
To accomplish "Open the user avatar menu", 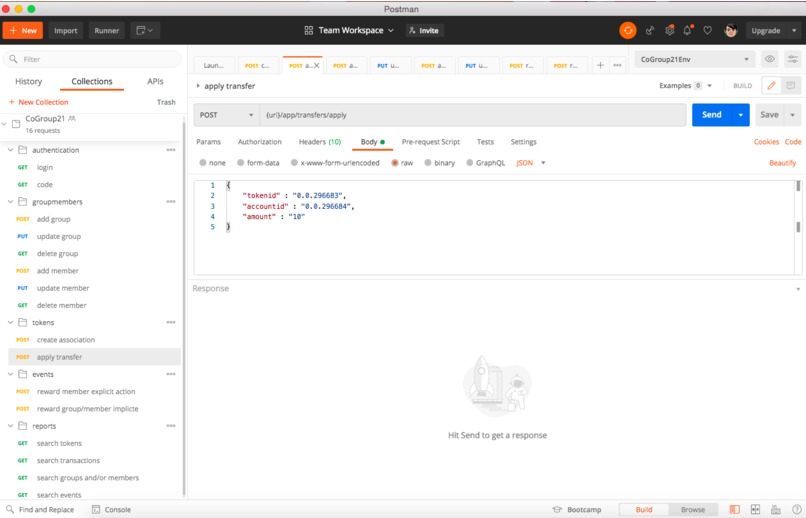I will (x=730, y=30).
